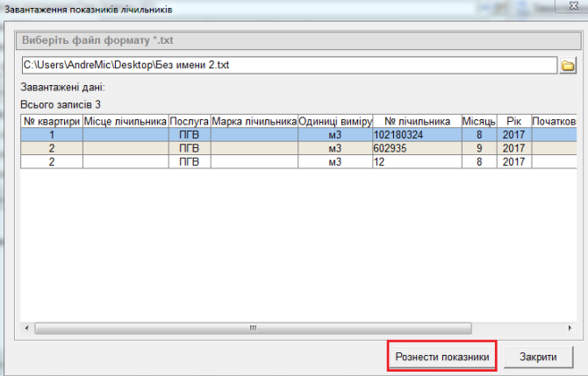
Task: Click the file path input field
Action: tap(290, 66)
